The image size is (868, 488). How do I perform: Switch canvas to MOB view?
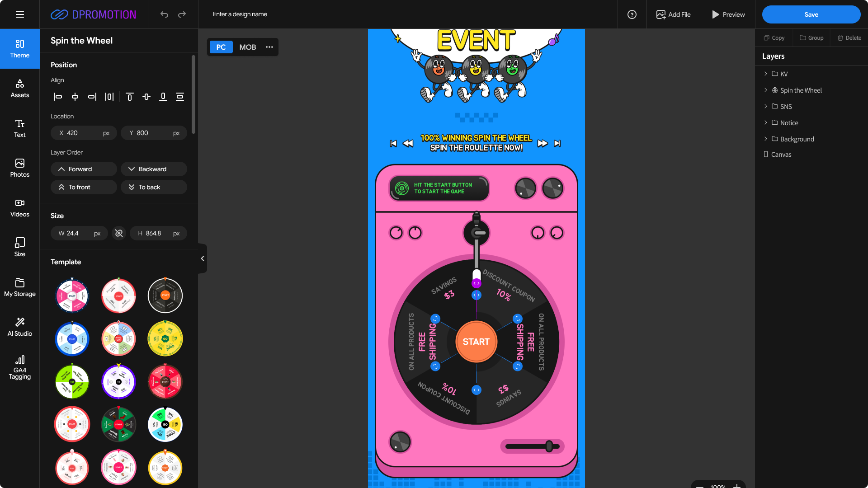(247, 47)
